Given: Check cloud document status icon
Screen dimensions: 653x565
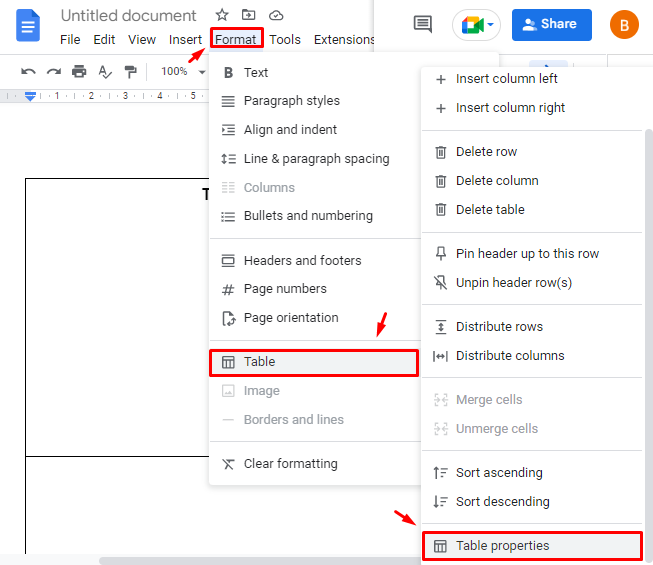Looking at the screenshot, I should pos(276,16).
